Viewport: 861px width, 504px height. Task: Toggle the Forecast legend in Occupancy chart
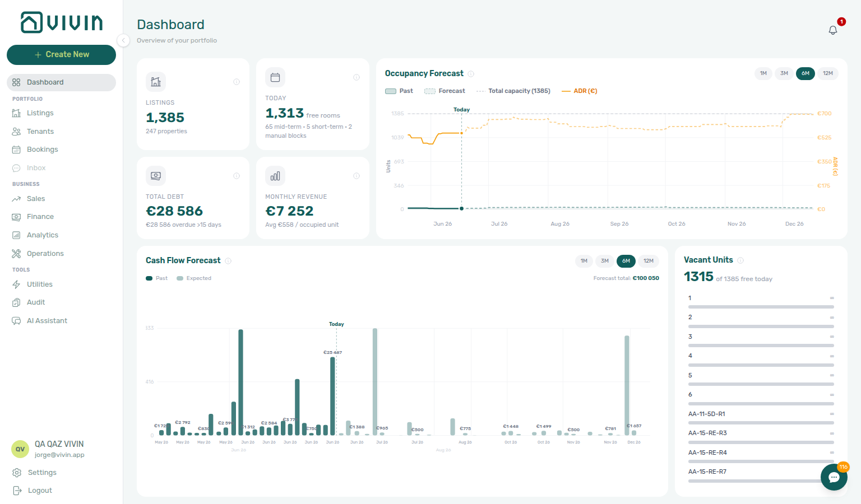pyautogui.click(x=445, y=91)
